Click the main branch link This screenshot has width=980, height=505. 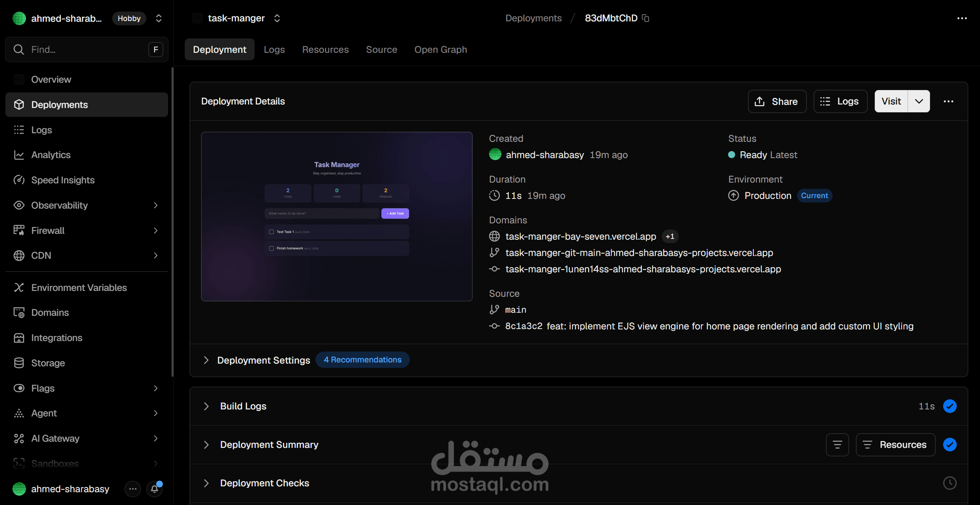point(515,310)
